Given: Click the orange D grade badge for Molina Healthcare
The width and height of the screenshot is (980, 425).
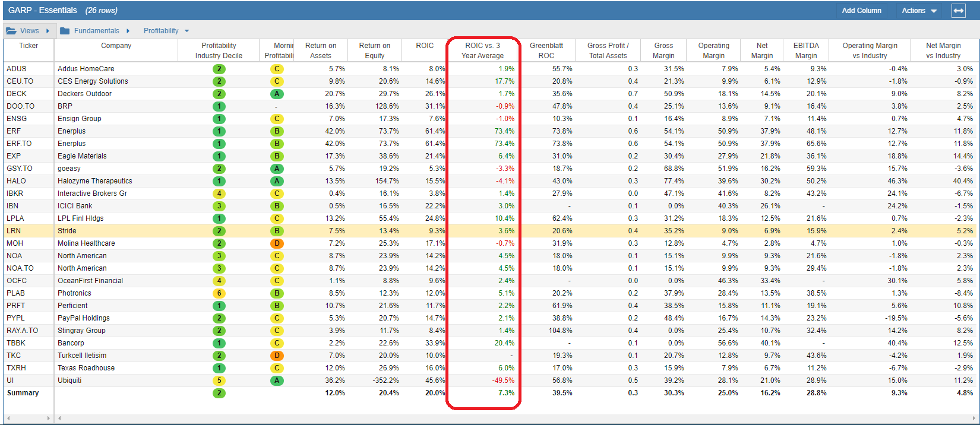Looking at the screenshot, I should [277, 243].
